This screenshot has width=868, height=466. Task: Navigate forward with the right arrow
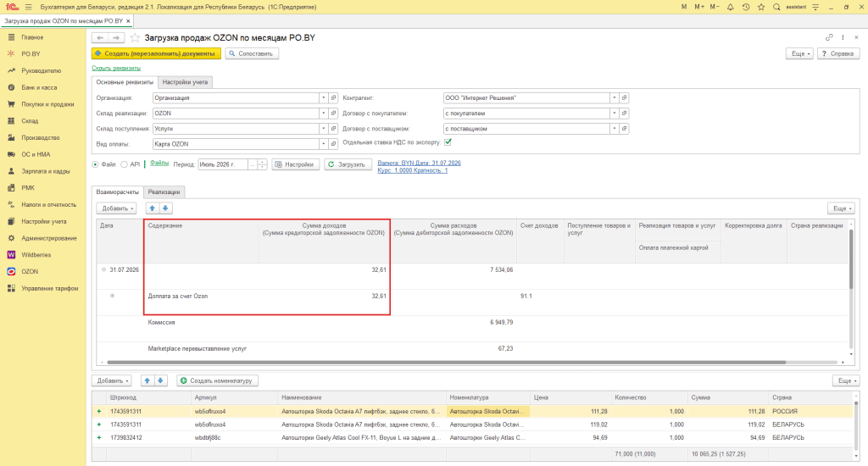[115, 37]
